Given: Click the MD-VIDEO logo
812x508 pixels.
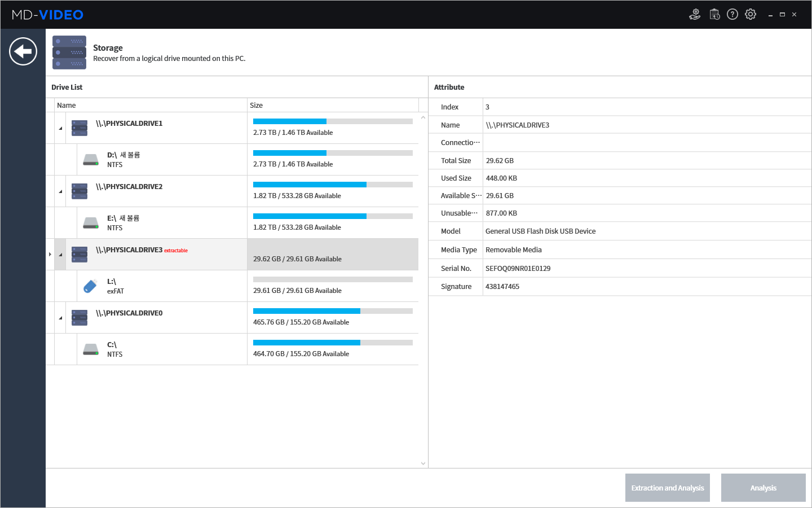Looking at the screenshot, I should pyautogui.click(x=47, y=15).
